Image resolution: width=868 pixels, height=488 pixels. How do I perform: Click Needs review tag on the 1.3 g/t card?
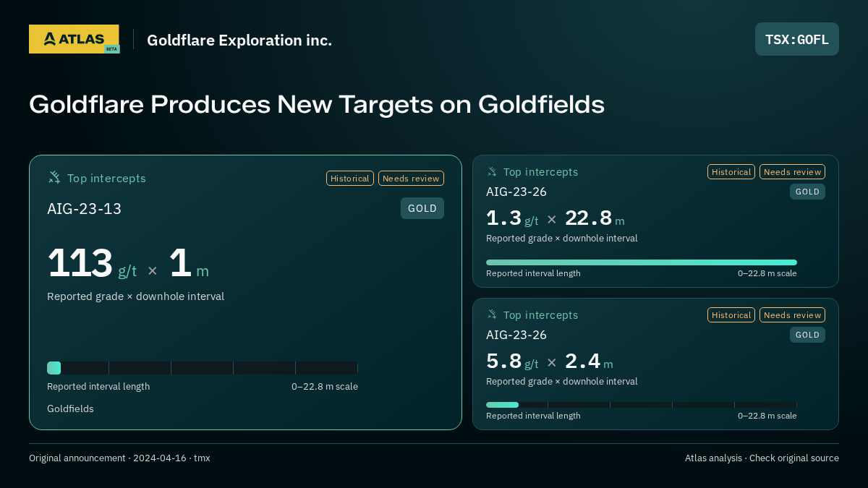[x=792, y=172]
